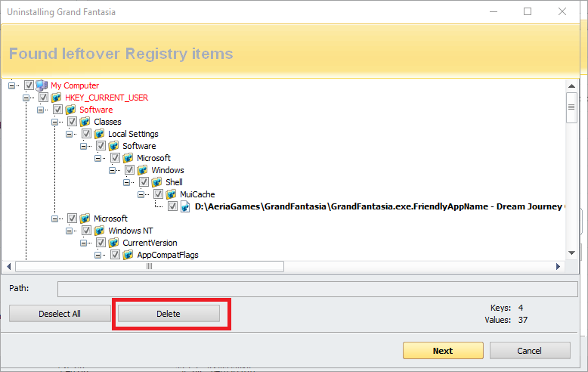Collapse the My Computer tree node
Screen dimensions: 588x372
pyautogui.click(x=11, y=85)
